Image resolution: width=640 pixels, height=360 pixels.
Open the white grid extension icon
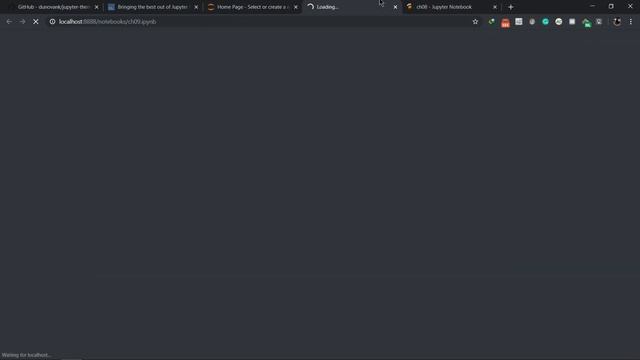519,22
